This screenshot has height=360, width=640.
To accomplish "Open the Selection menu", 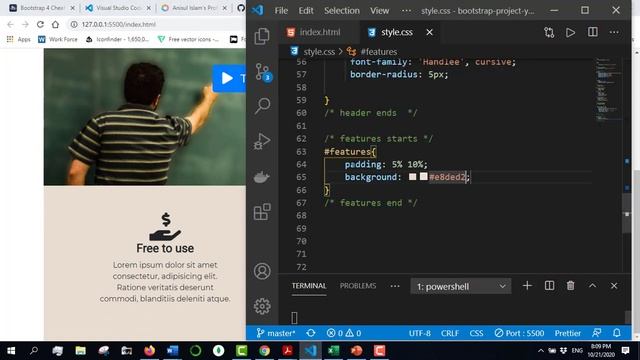I will (x=342, y=11).
